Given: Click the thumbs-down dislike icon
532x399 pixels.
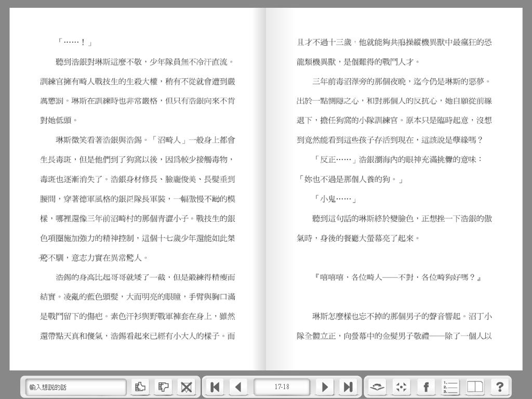Looking at the screenshot, I should pos(164,387).
